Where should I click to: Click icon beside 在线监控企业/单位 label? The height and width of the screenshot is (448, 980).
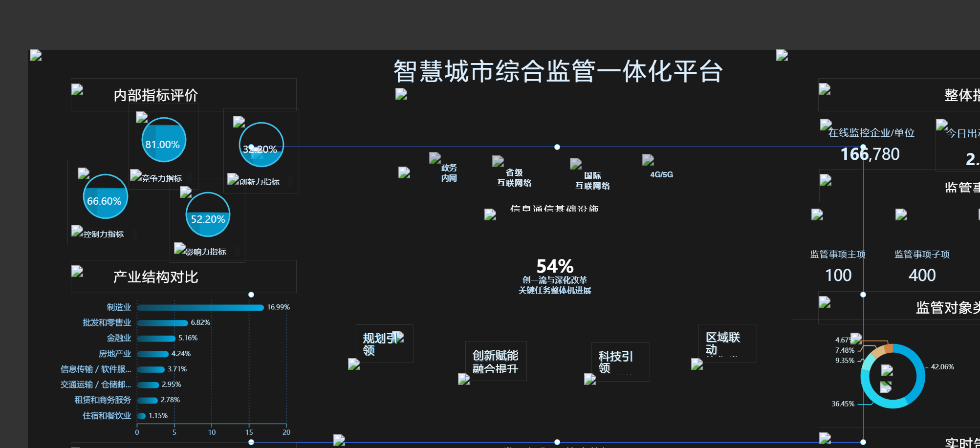[x=826, y=125]
